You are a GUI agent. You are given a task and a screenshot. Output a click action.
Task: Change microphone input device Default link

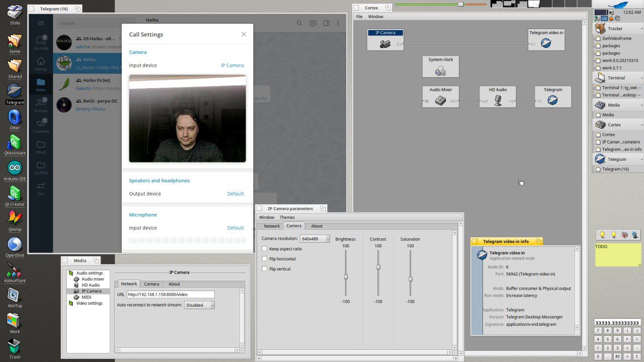(235, 228)
